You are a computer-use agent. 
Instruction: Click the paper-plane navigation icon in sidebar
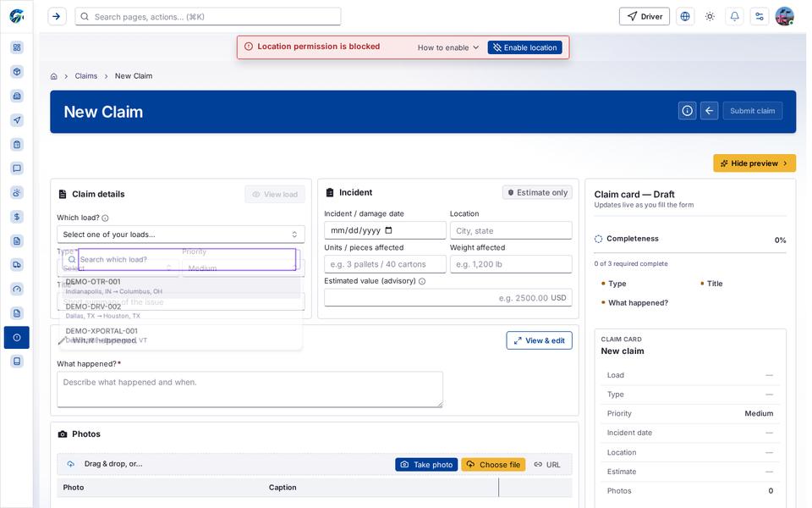click(x=17, y=120)
